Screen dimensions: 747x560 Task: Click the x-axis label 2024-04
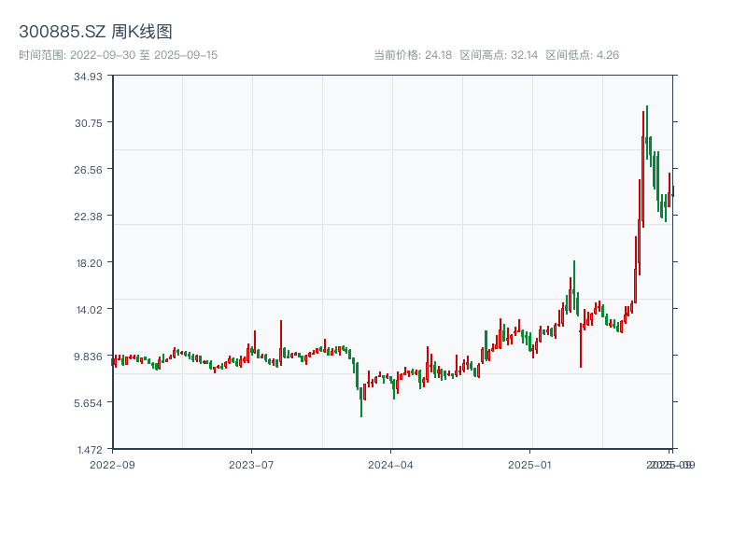tap(390, 465)
